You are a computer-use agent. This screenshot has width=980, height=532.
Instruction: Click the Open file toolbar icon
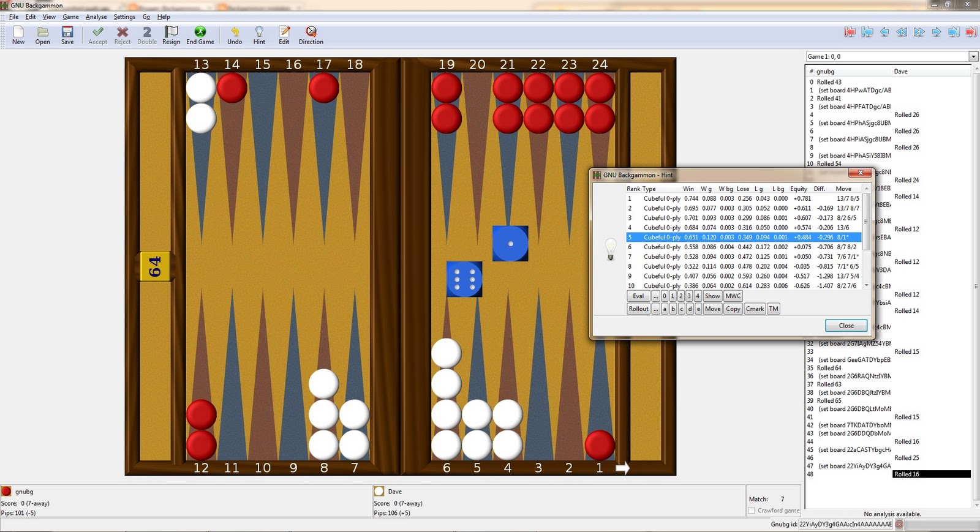click(42, 35)
